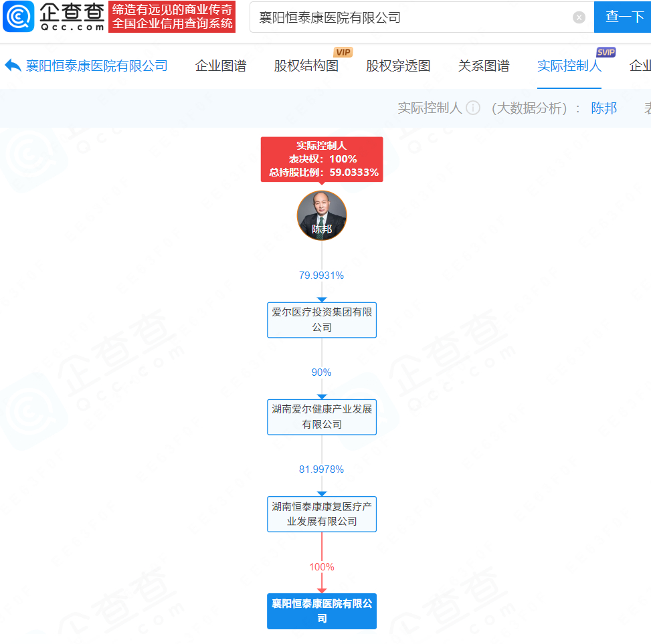Click the 陈邦 link in the summary bar
The image size is (651, 644).
(x=604, y=108)
